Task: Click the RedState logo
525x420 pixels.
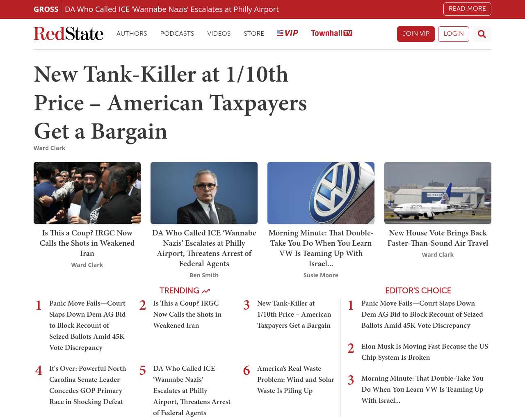Action: [x=68, y=34]
